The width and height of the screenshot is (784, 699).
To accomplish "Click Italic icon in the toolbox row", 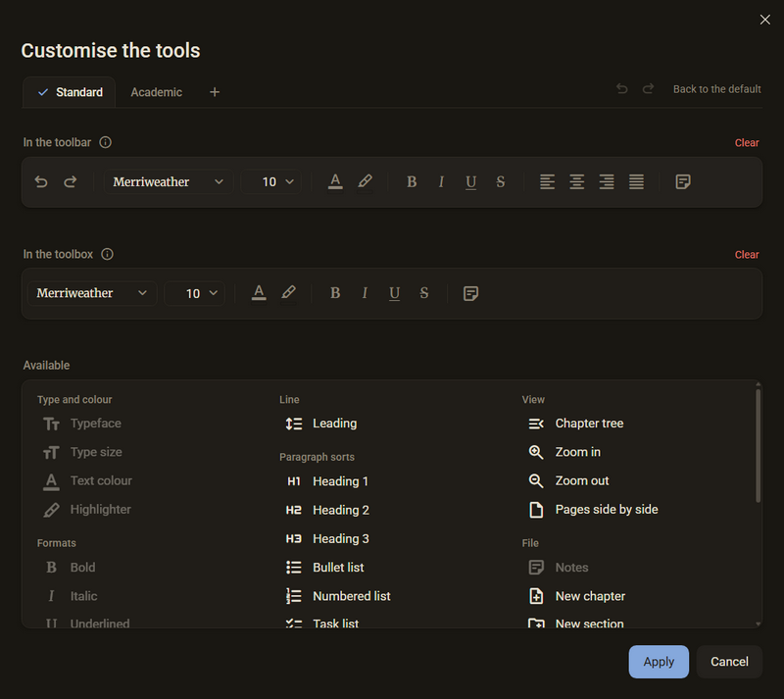I will pos(365,293).
